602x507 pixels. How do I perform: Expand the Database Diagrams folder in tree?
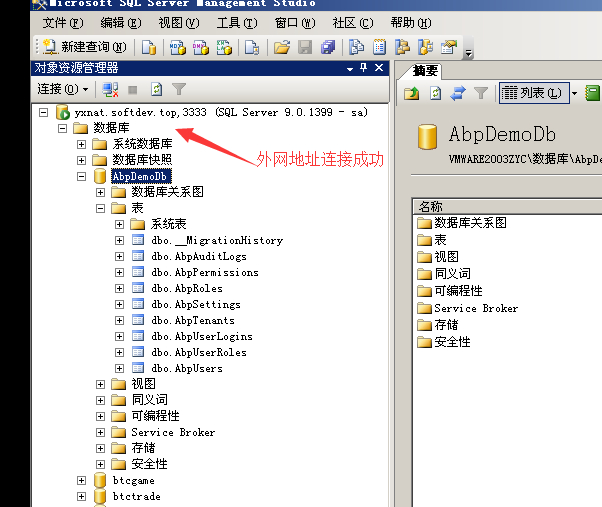[x=101, y=192]
